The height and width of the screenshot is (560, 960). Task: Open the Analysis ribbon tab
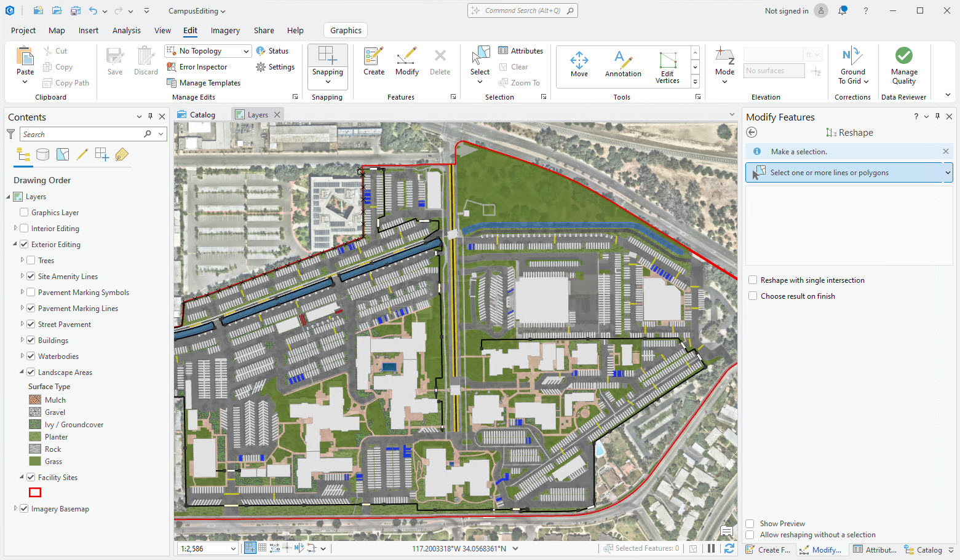pos(126,30)
